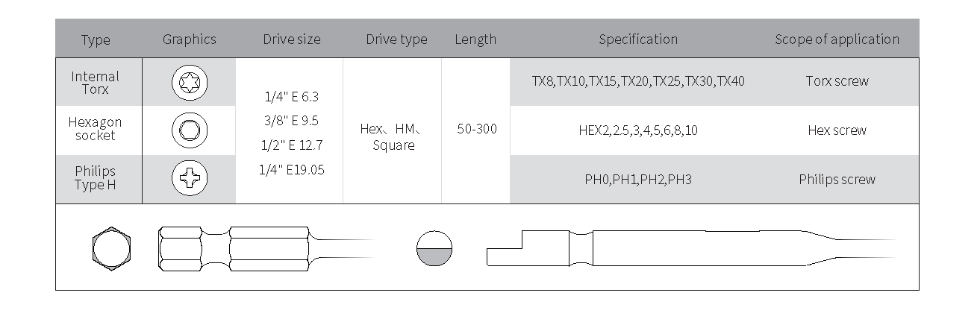Screen dimensions: 980x322
Task: Click the PH0,PH1,PH2,PH3 specification cell
Action: (638, 180)
